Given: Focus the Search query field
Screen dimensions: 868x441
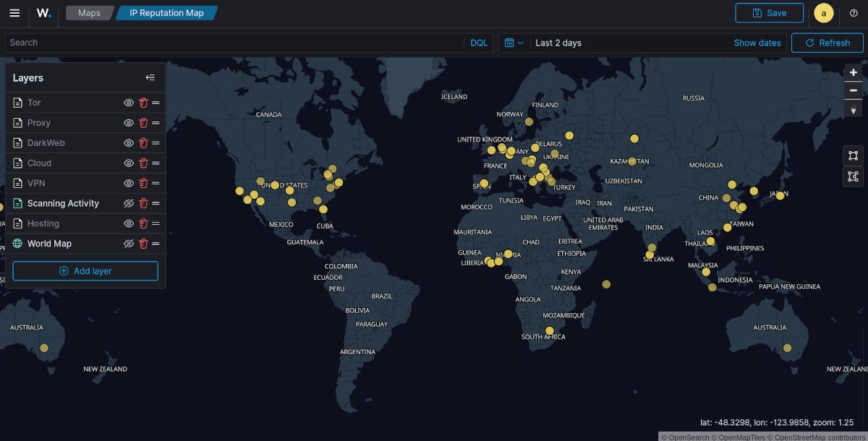Looking at the screenshot, I should [231, 43].
